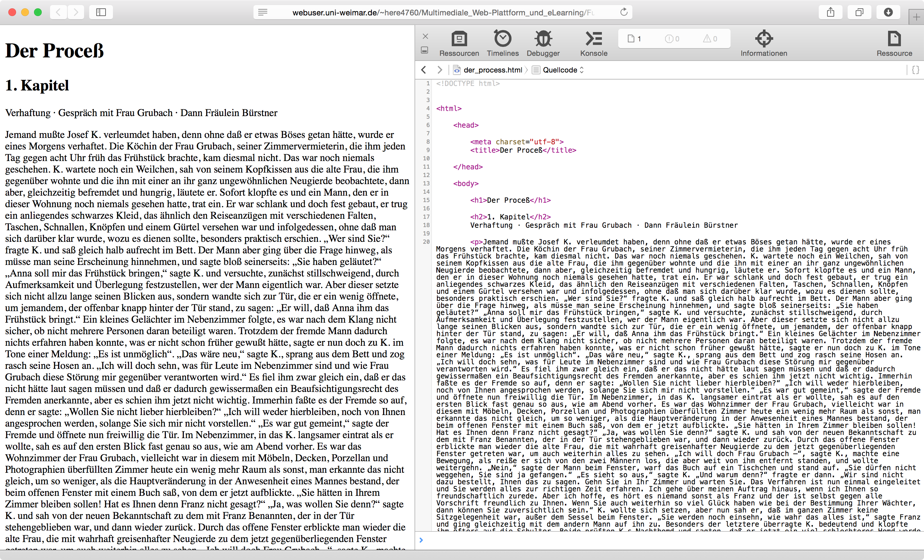The width and height of the screenshot is (924, 560).
Task: Go forward in Safari history
Action: (76, 13)
